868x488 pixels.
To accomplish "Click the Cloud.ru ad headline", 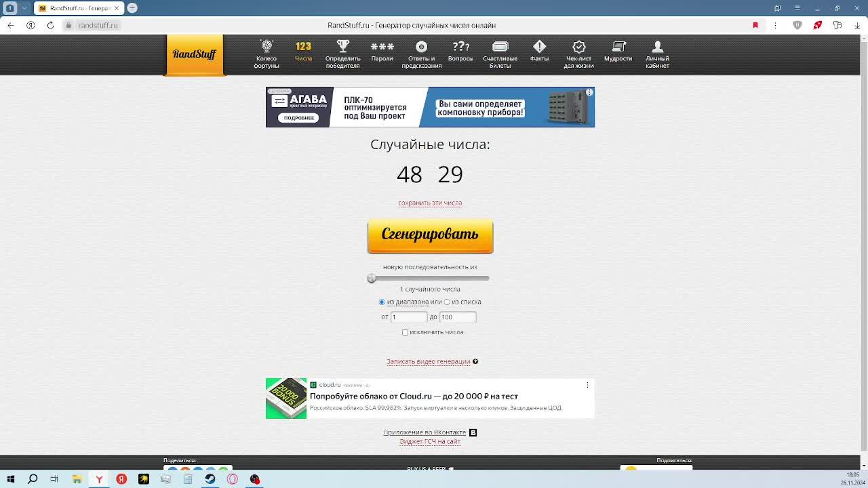I will point(414,396).
